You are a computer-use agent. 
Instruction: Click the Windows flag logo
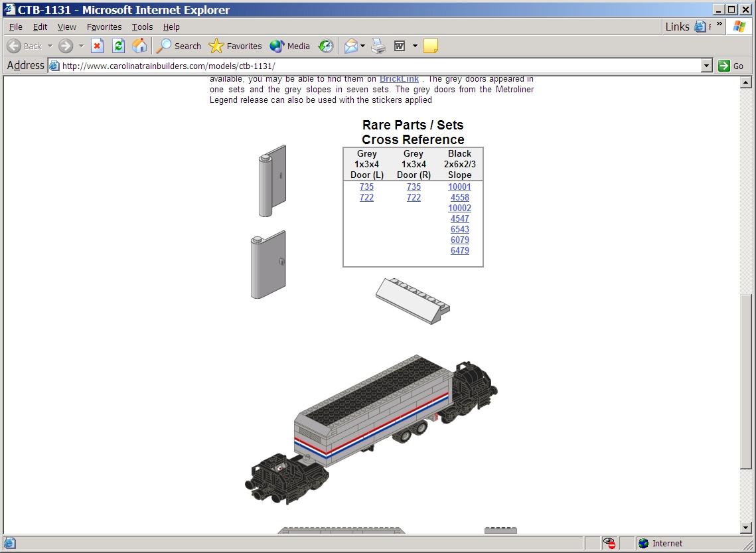(739, 27)
